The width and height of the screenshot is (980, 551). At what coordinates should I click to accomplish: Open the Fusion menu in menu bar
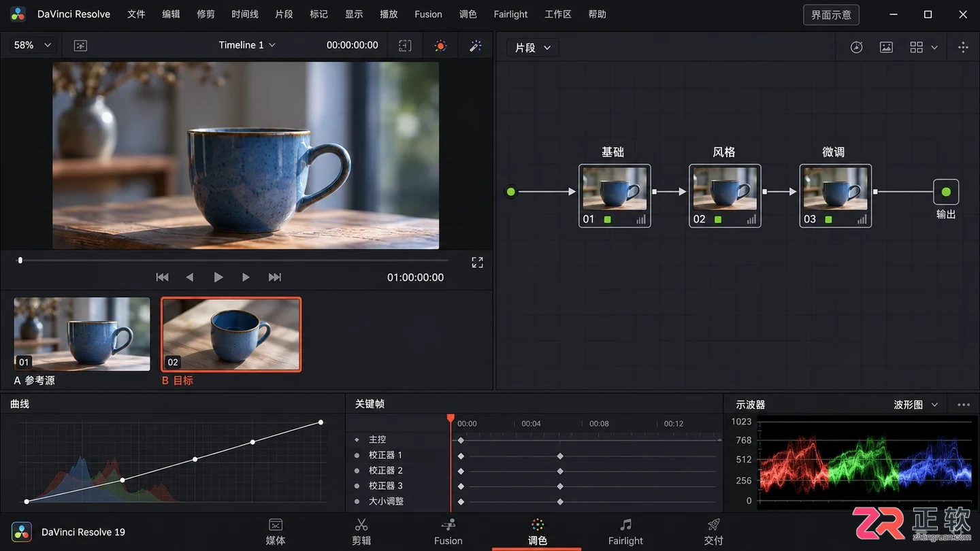428,14
